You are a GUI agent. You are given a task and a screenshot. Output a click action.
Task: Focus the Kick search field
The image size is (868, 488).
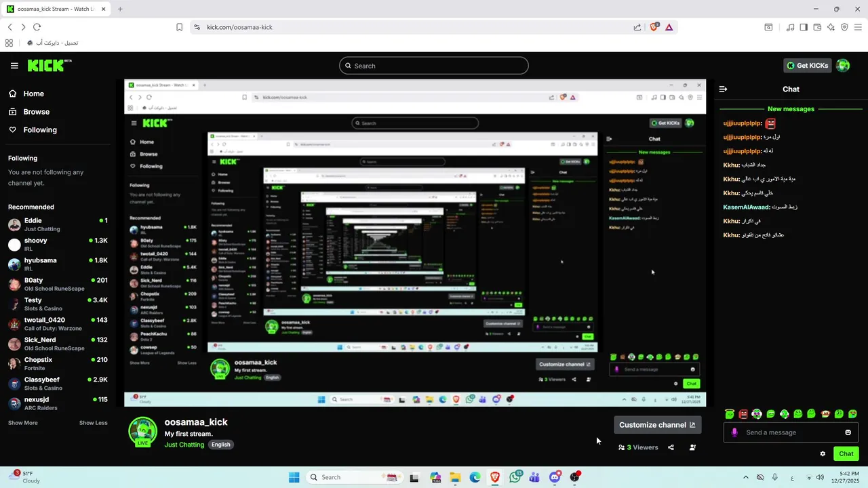[434, 66]
